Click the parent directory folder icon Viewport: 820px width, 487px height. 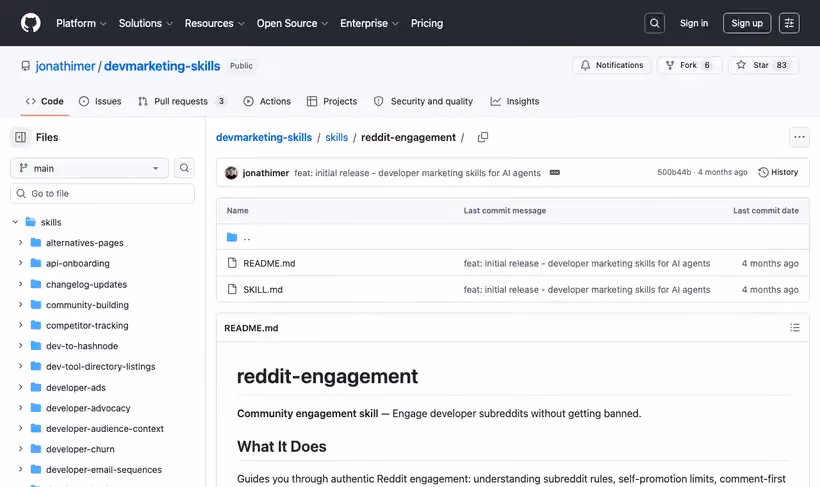click(x=232, y=237)
